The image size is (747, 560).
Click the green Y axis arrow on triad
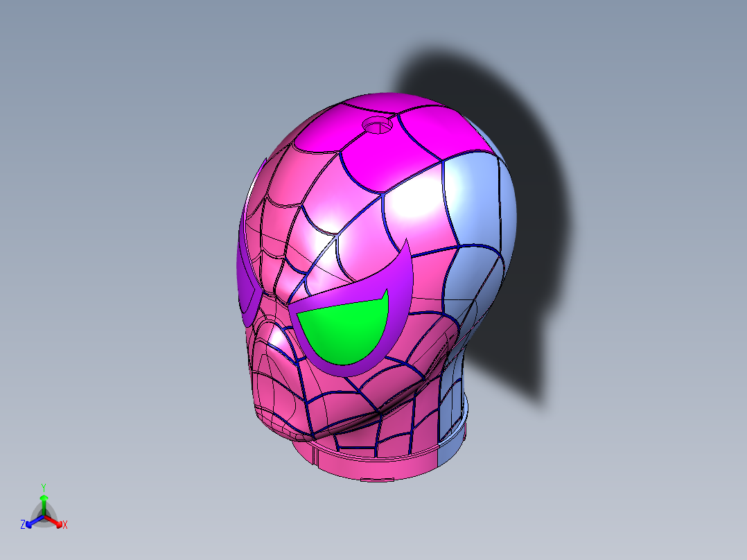(44, 505)
